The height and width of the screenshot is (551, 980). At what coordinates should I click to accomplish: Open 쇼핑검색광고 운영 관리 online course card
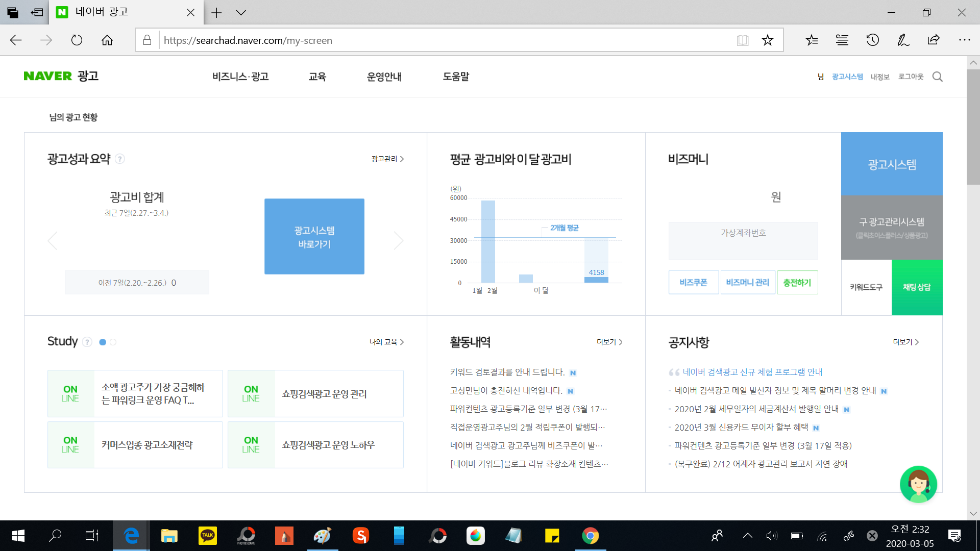tap(315, 394)
